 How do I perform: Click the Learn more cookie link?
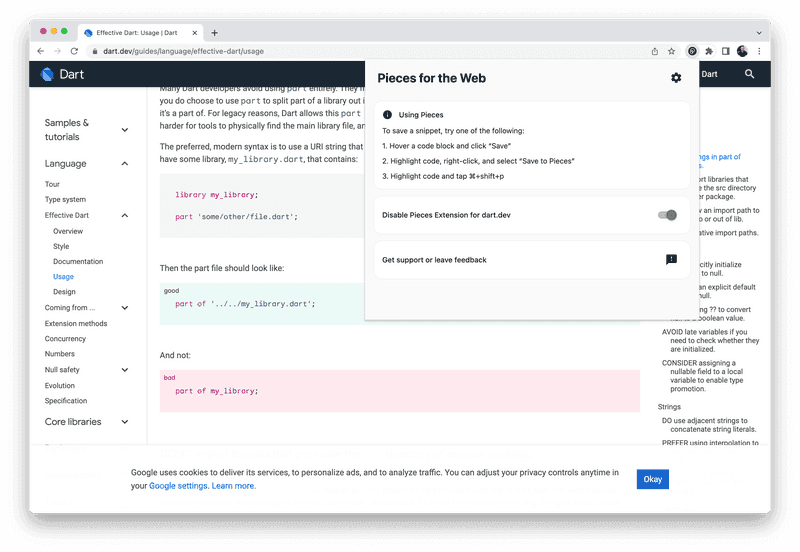[233, 486]
